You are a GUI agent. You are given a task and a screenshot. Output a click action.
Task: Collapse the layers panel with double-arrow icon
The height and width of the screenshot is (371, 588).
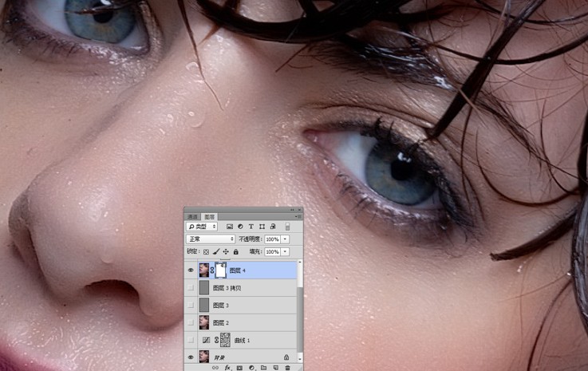pos(293,210)
